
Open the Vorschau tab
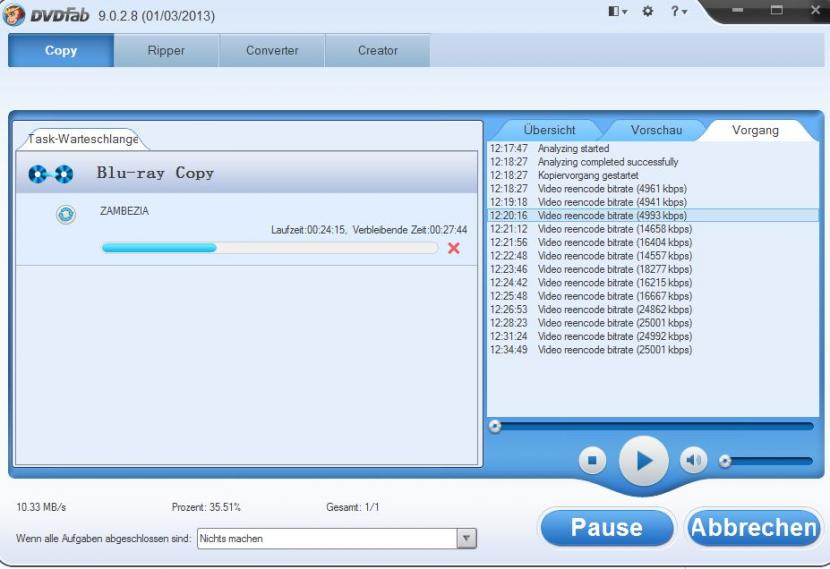pyautogui.click(x=656, y=130)
